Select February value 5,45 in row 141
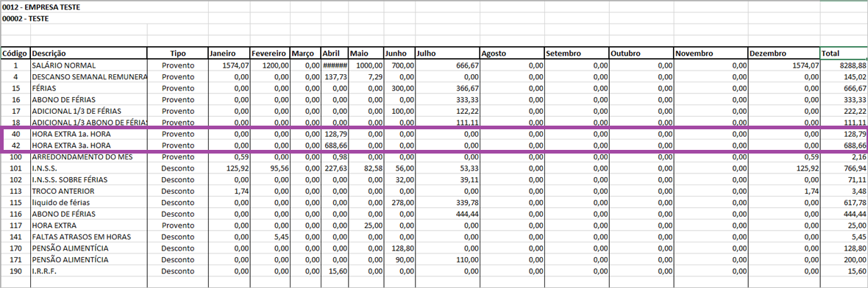 269,237
